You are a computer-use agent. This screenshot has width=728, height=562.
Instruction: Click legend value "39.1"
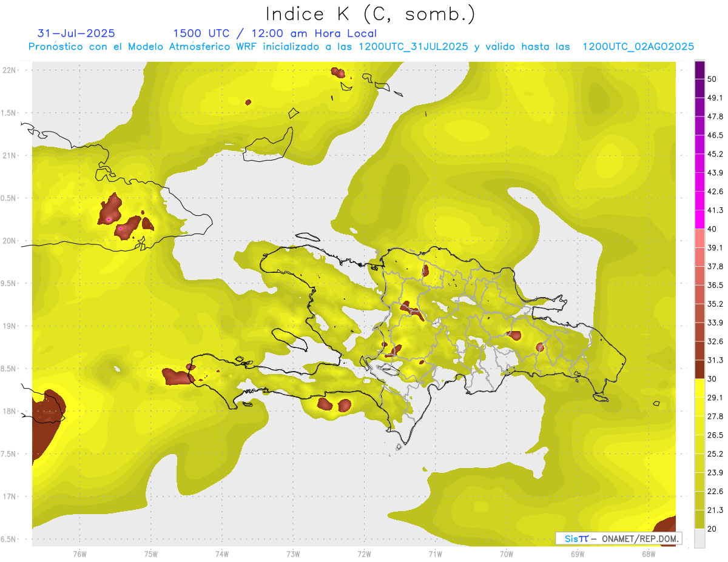[715, 247]
